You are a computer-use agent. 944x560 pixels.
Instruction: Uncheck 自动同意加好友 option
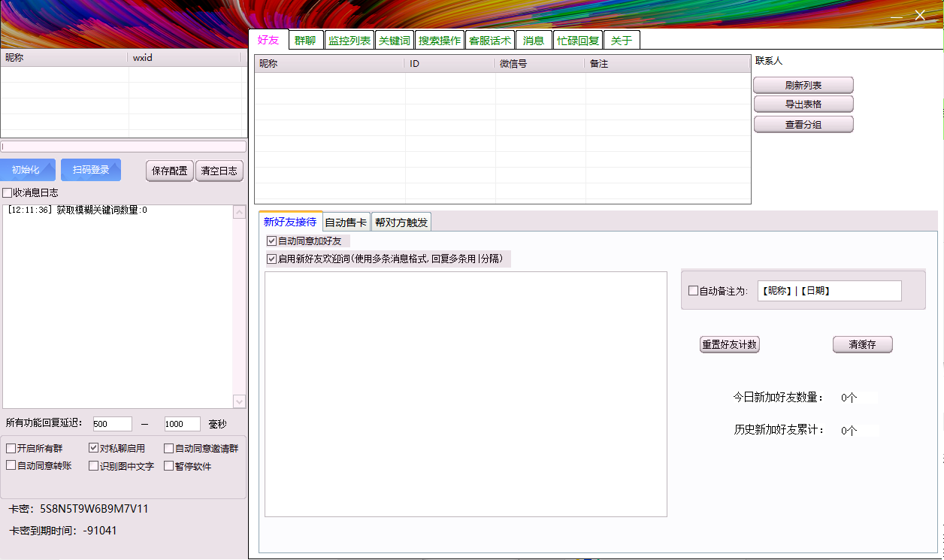tap(271, 241)
